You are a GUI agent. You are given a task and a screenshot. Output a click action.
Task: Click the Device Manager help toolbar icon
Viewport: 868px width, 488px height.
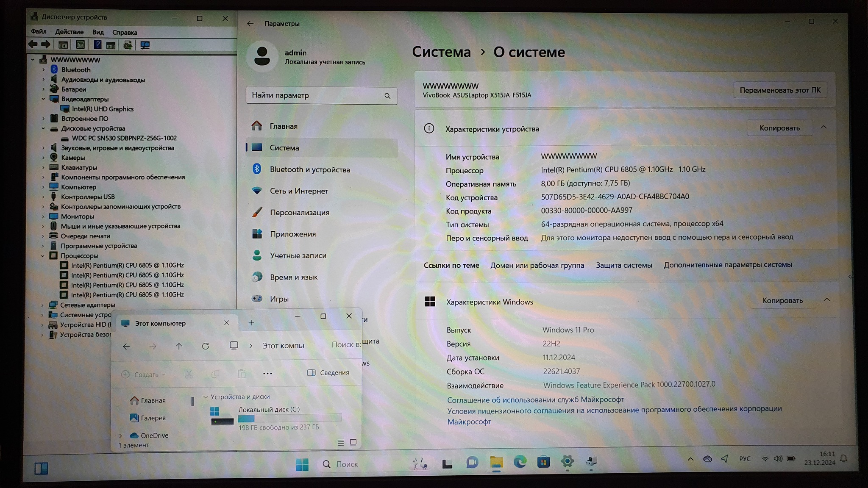click(97, 45)
